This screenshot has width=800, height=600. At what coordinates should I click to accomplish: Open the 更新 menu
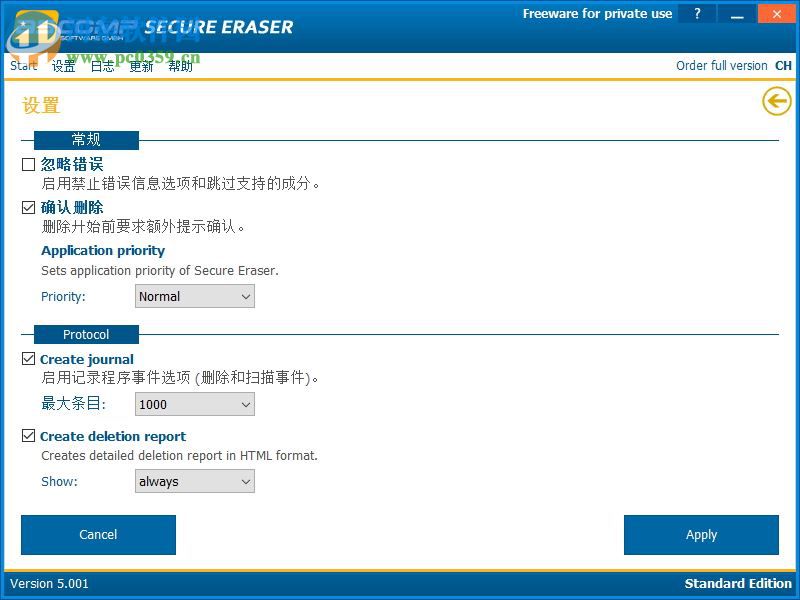coord(141,65)
